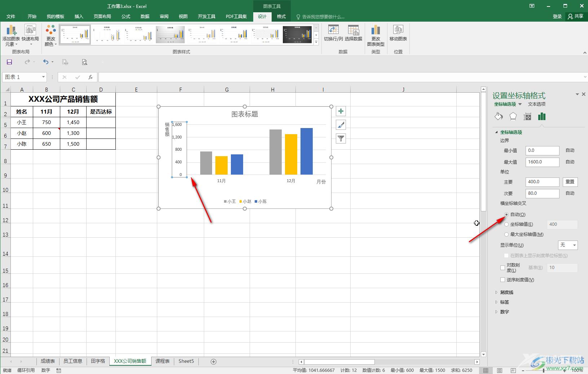Select Effects pentagon icon in pane

(513, 116)
